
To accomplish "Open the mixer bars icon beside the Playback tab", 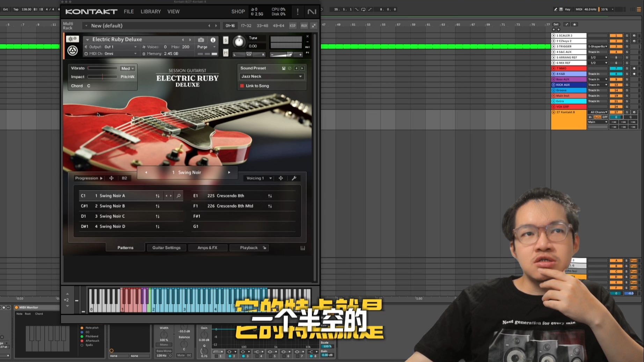I will pos(303,248).
